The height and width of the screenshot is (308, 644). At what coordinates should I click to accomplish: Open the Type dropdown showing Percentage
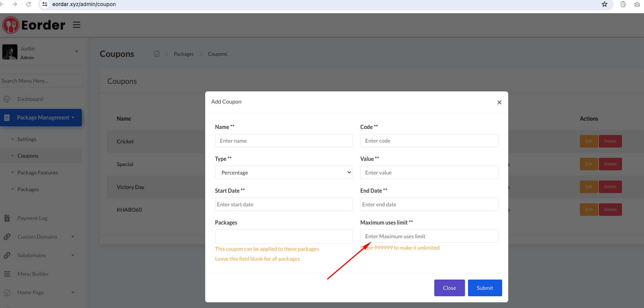[284, 173]
